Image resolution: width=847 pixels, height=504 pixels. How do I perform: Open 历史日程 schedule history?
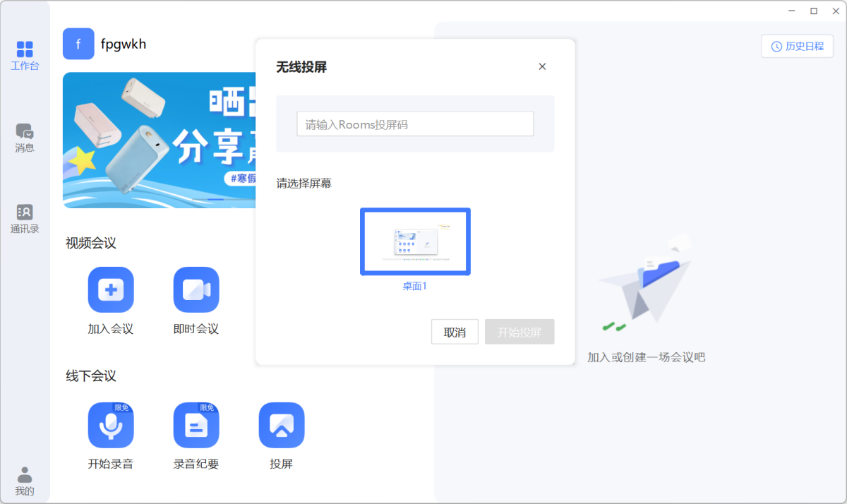click(x=797, y=46)
